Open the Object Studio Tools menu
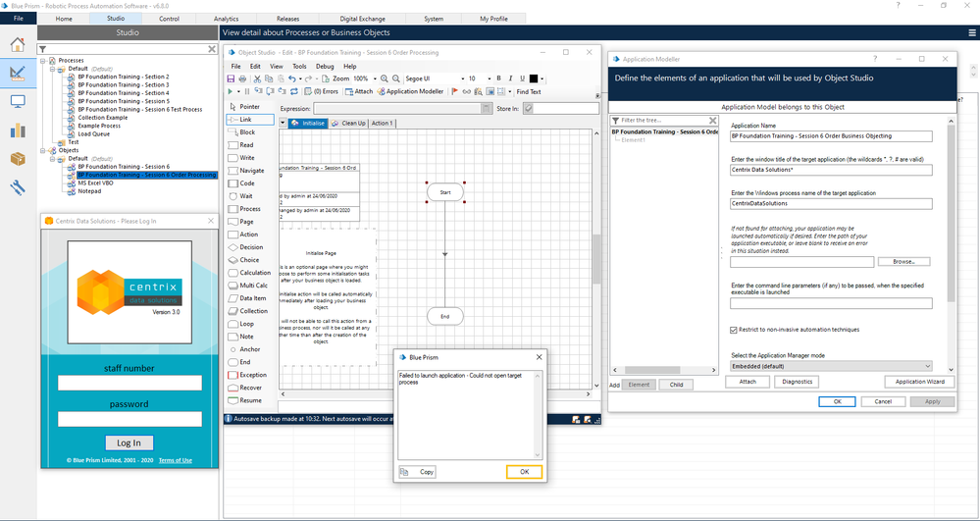 (x=299, y=66)
